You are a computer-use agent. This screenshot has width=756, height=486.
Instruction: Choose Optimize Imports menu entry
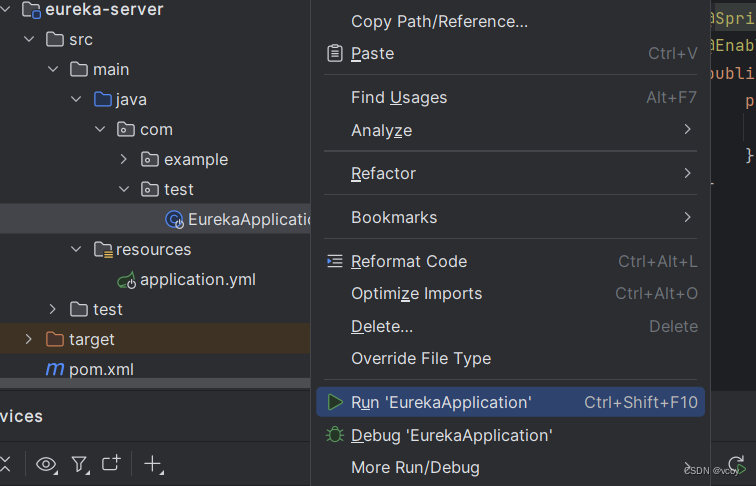pyautogui.click(x=510, y=294)
